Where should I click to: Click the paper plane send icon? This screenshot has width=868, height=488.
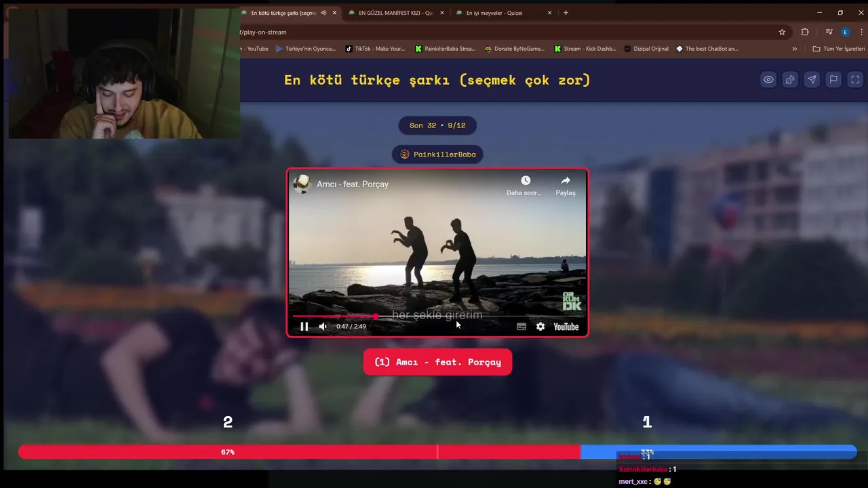pyautogui.click(x=812, y=80)
